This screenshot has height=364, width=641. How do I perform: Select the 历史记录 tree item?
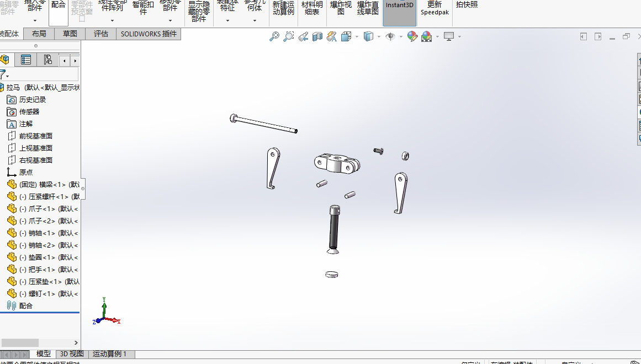[32, 100]
